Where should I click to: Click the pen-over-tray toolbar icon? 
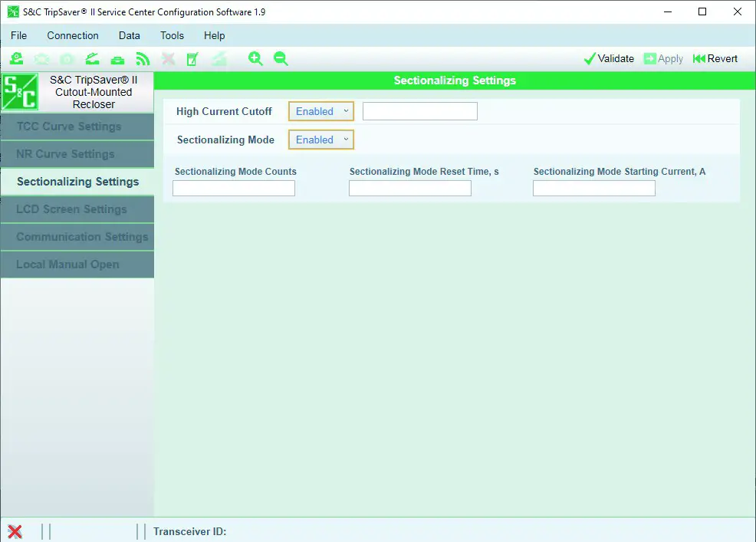92,59
